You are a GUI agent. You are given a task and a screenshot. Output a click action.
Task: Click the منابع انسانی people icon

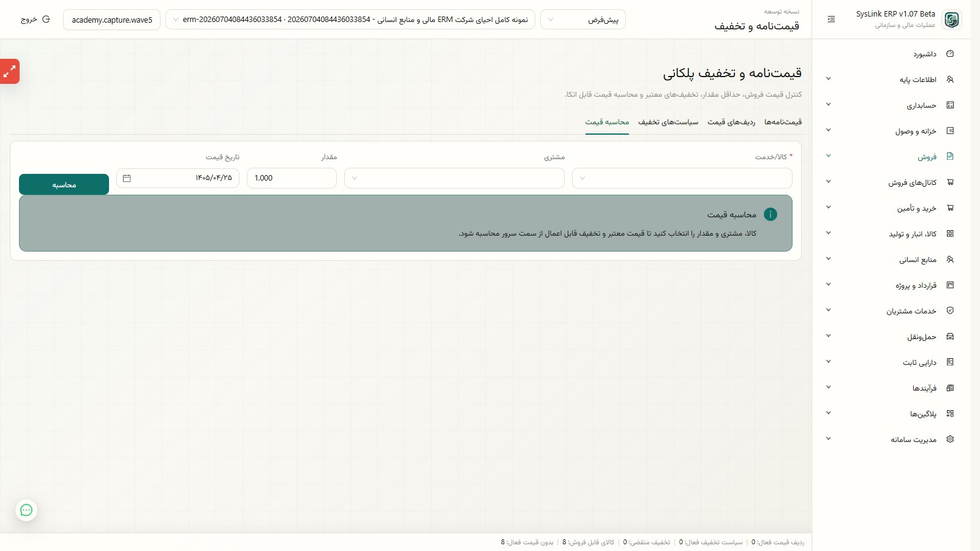pos(950,260)
